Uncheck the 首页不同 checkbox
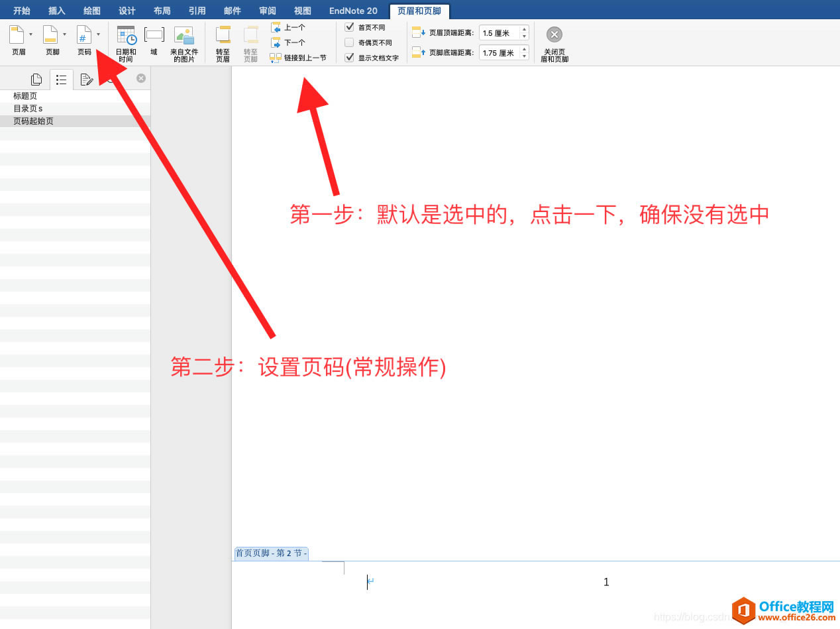840x629 pixels. (350, 27)
